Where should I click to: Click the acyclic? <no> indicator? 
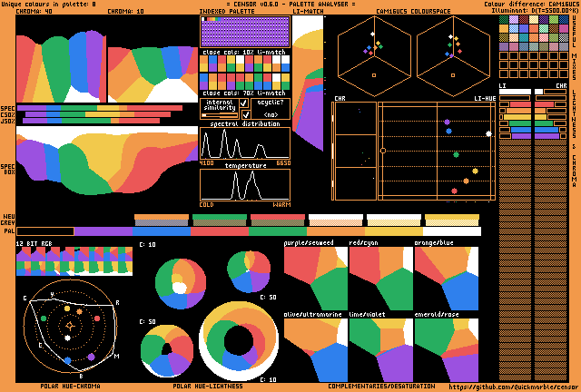(271, 109)
